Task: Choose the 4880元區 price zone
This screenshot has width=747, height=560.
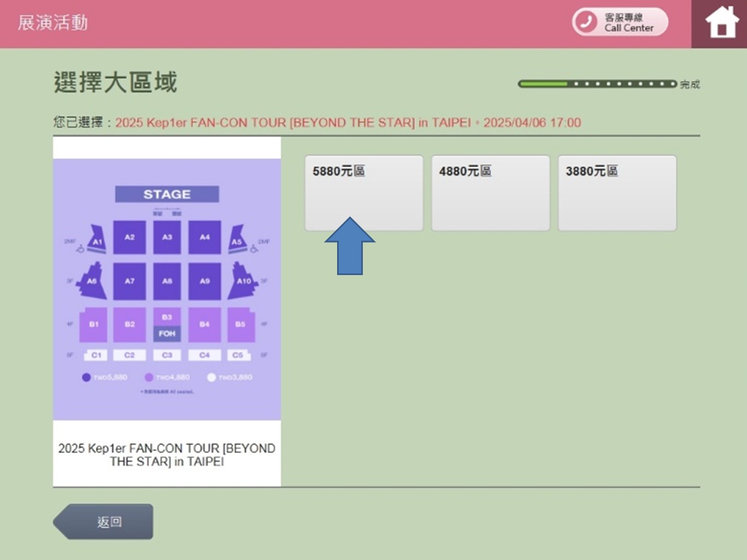Action: [490, 192]
